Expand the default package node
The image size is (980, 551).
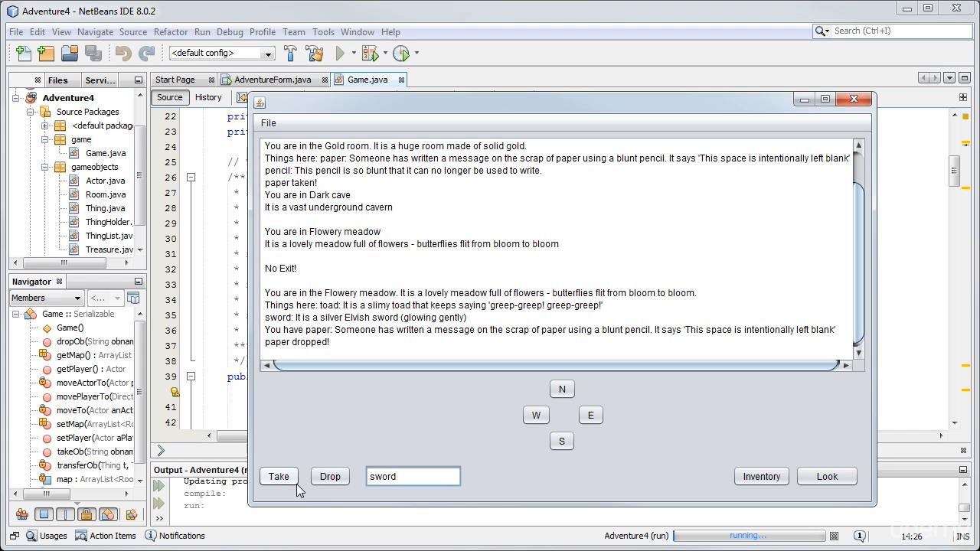click(x=44, y=126)
